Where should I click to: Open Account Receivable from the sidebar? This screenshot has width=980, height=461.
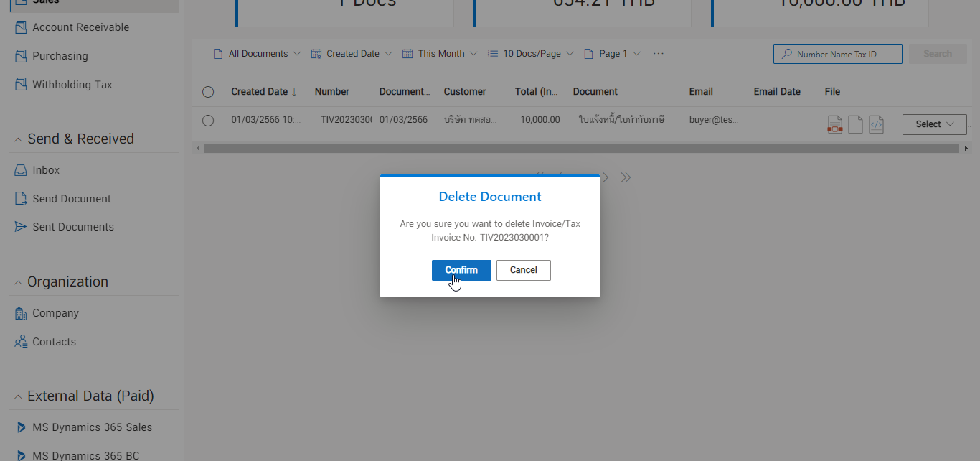click(x=79, y=27)
